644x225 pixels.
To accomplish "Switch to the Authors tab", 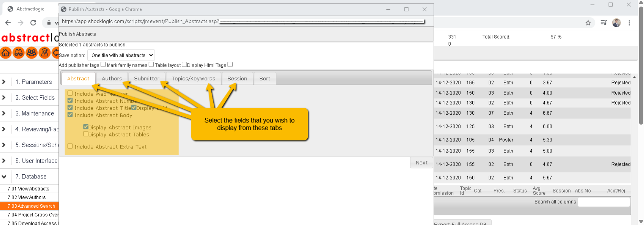I will 112,79.
